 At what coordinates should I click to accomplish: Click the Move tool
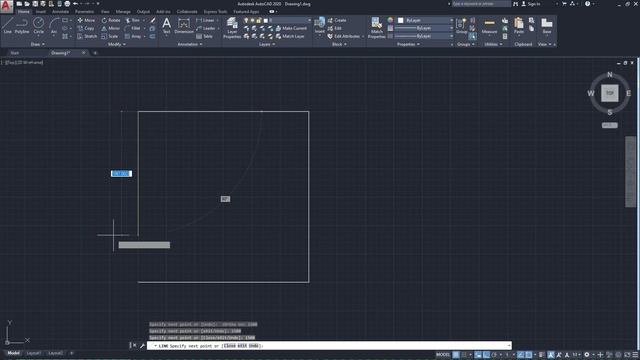(86, 20)
